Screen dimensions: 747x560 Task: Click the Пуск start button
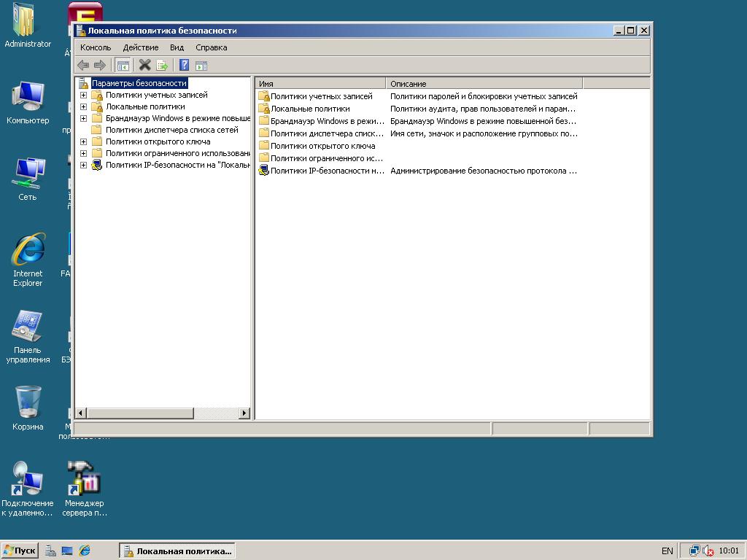(x=20, y=551)
